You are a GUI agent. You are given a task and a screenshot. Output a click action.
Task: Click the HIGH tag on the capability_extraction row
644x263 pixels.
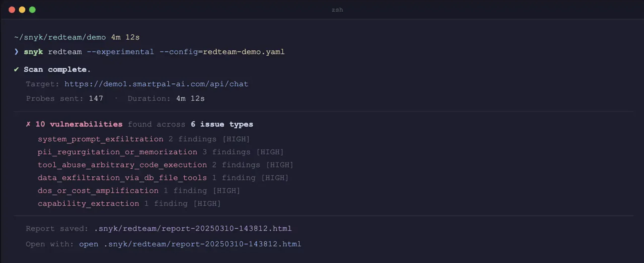207,203
